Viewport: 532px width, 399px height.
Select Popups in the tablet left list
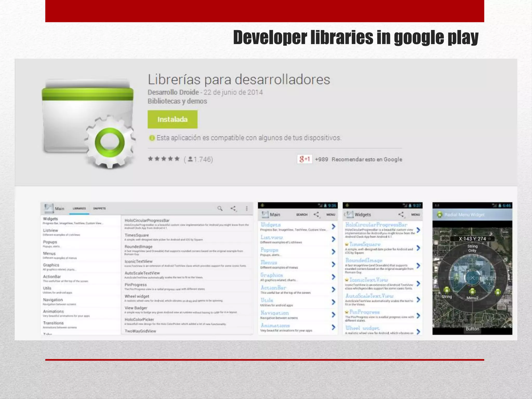(81, 244)
